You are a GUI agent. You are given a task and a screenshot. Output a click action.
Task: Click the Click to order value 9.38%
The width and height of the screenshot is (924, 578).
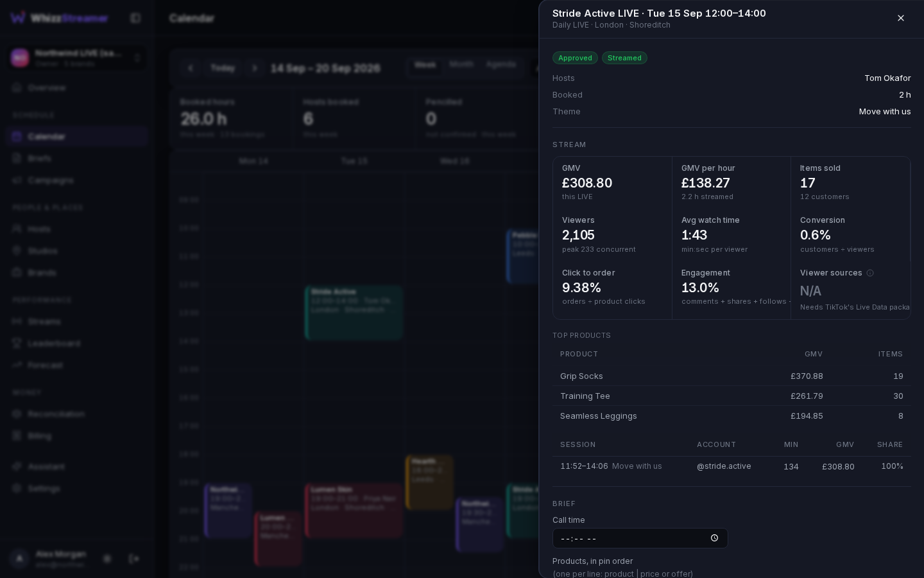[581, 288]
